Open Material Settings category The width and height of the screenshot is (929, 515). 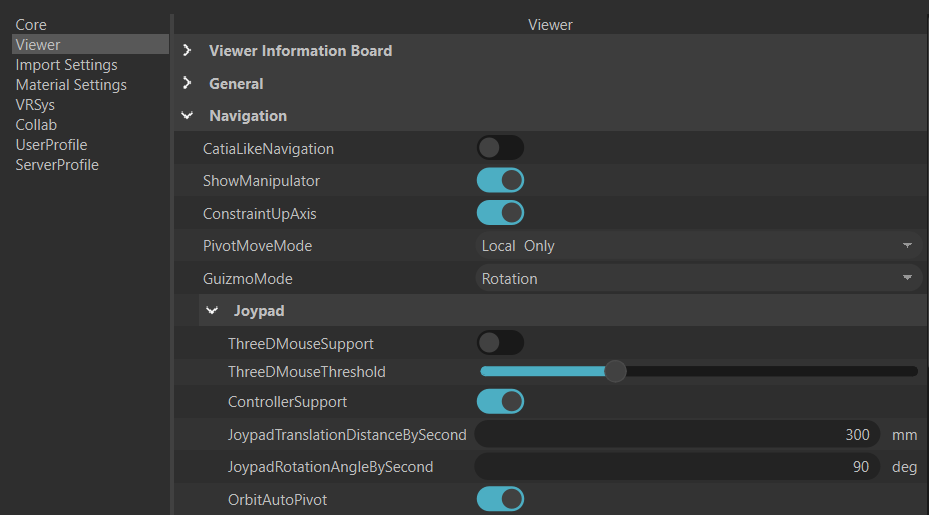[x=71, y=85]
